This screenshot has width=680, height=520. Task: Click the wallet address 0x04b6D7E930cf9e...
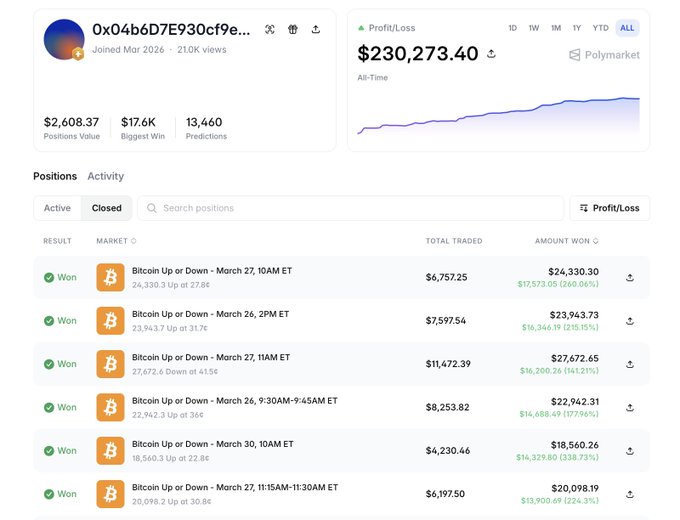pos(171,29)
